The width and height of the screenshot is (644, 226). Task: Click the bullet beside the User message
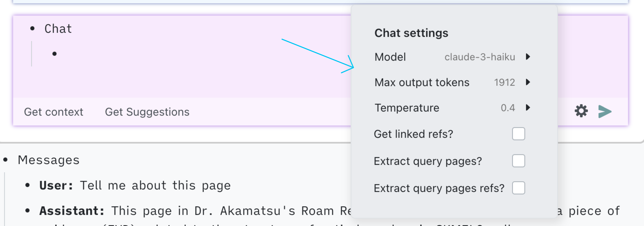pyautogui.click(x=27, y=185)
